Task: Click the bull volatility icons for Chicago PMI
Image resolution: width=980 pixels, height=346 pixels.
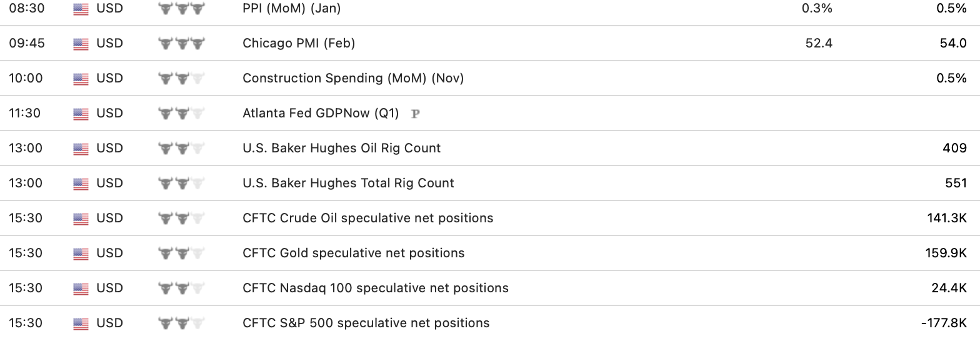Action: (x=181, y=44)
